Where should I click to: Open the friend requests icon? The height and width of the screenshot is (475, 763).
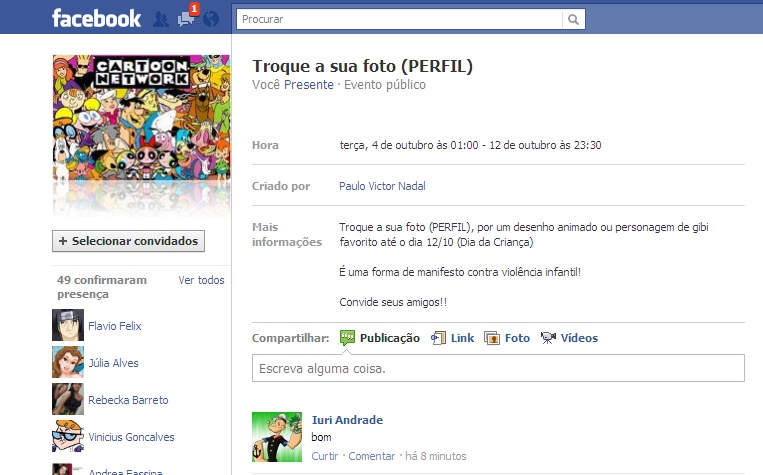(x=161, y=19)
